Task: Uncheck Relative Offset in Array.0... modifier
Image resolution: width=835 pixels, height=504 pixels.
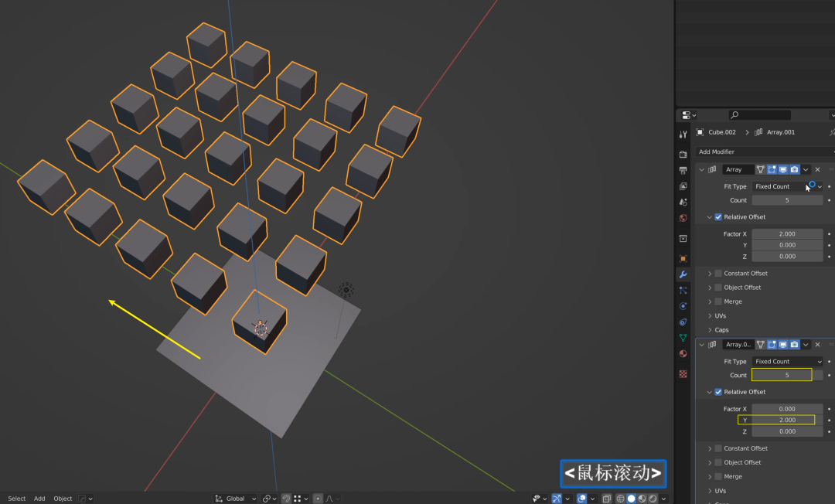Action: [x=718, y=392]
